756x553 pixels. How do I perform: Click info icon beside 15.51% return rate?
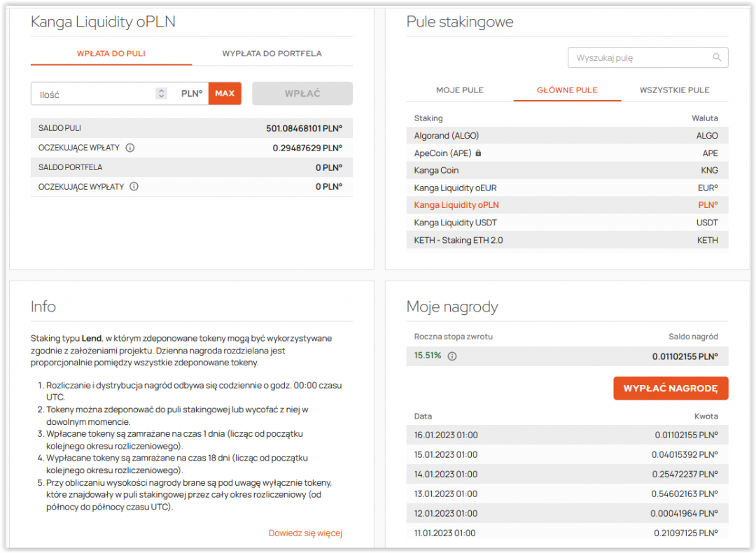click(452, 356)
